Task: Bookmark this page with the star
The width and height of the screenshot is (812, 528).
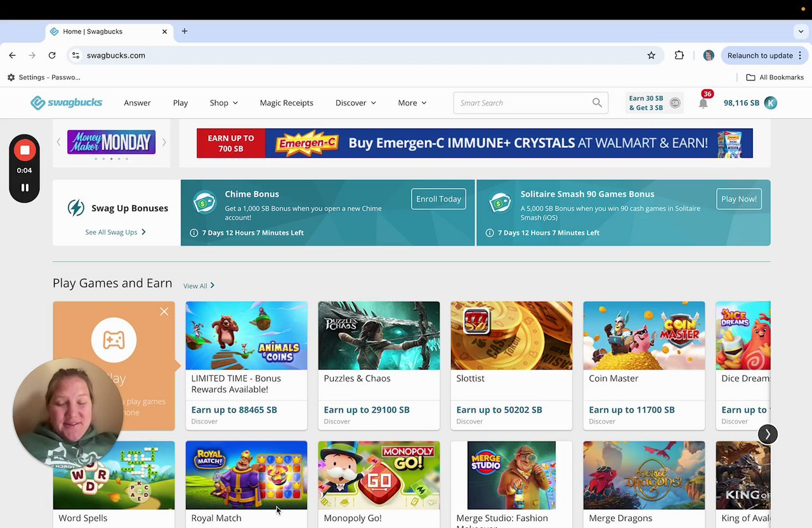Action: point(651,55)
